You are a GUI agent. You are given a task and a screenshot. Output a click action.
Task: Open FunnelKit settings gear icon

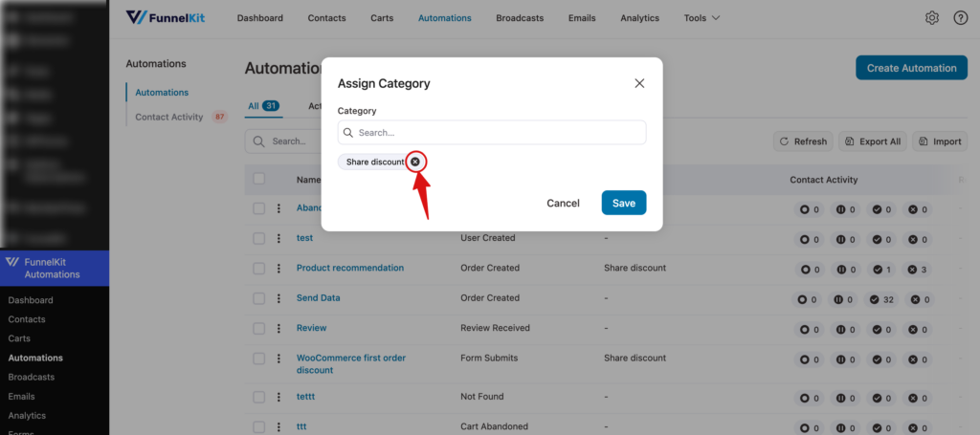click(x=932, y=18)
